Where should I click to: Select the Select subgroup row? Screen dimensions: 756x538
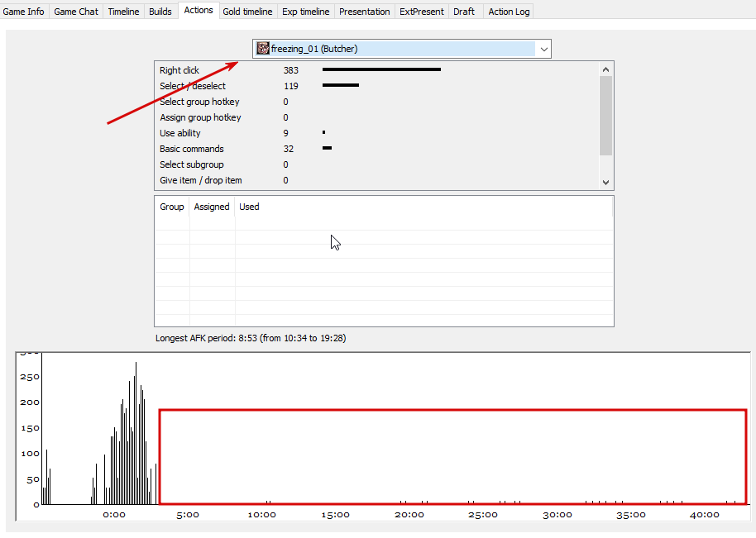point(376,164)
